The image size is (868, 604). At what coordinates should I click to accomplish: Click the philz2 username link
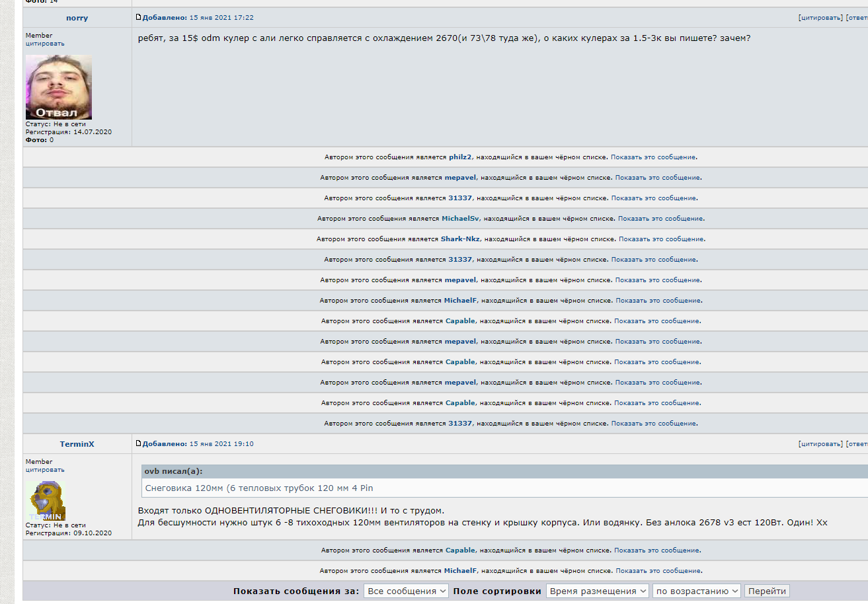(461, 157)
